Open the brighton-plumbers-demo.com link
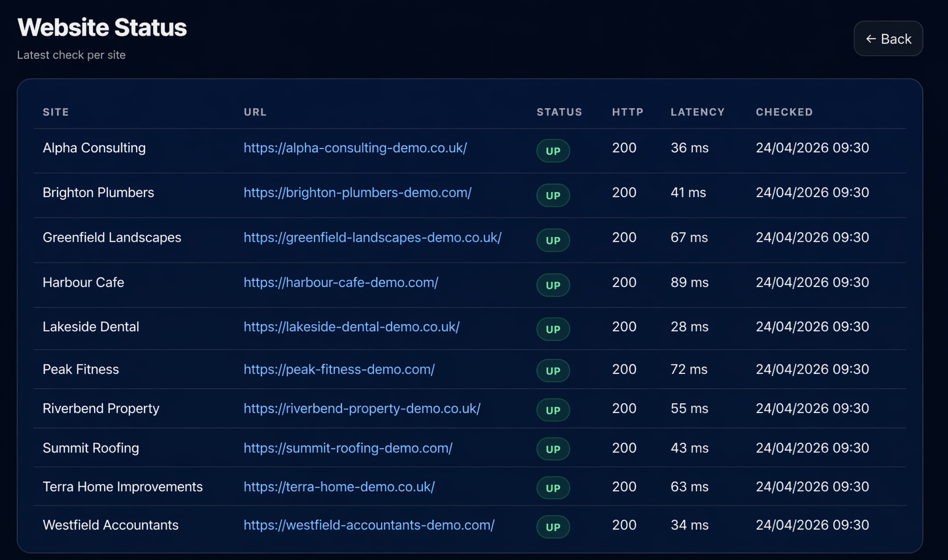 (357, 193)
